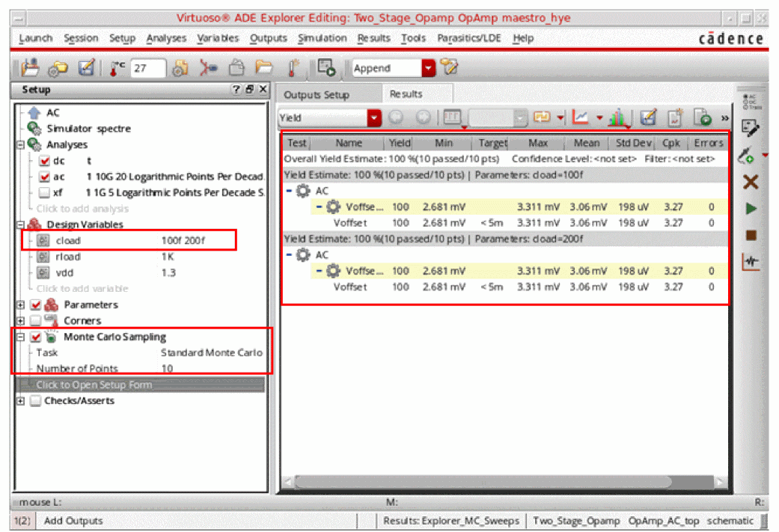Click the Setup panel help question-mark icon
This screenshot has height=532, width=779.
pyautogui.click(x=236, y=89)
